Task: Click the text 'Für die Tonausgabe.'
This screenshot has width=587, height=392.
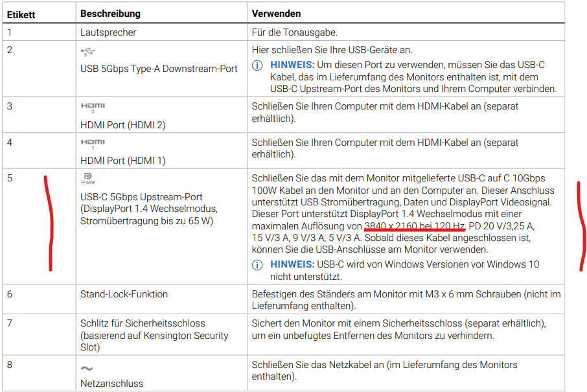Action: [295, 32]
